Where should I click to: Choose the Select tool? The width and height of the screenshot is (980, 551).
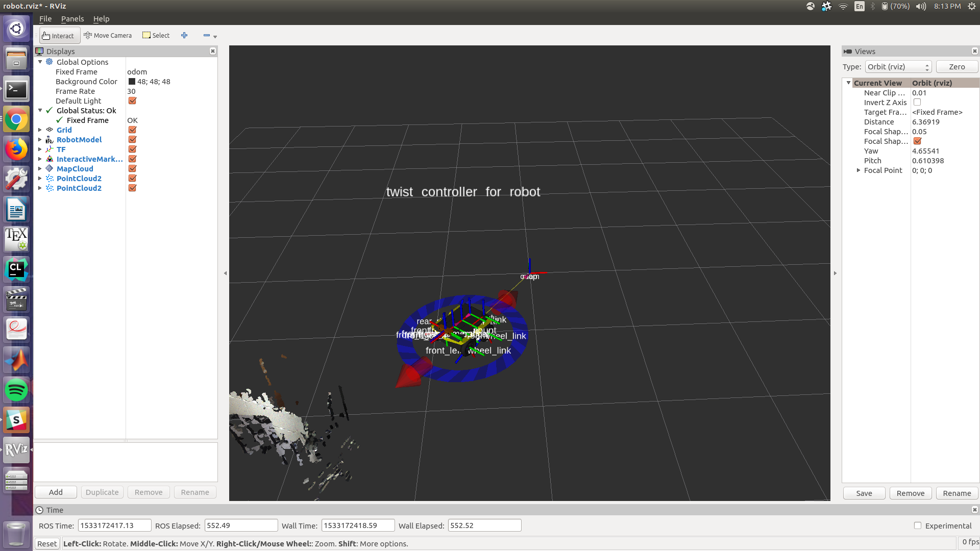click(156, 36)
